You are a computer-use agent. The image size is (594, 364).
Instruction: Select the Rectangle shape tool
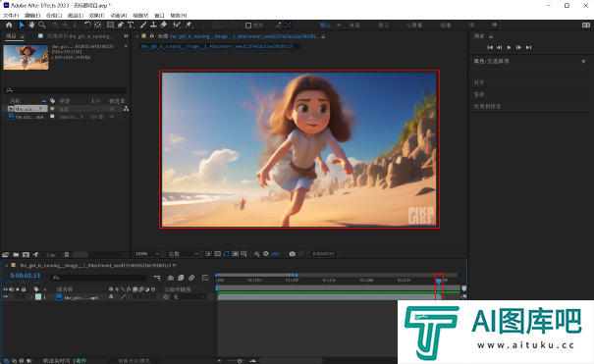pos(110,25)
